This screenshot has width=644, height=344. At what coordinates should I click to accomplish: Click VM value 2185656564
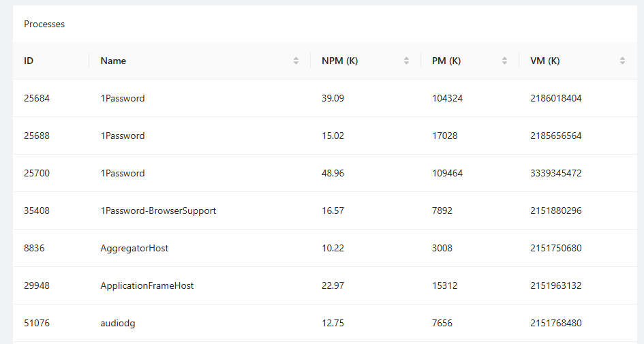point(555,136)
